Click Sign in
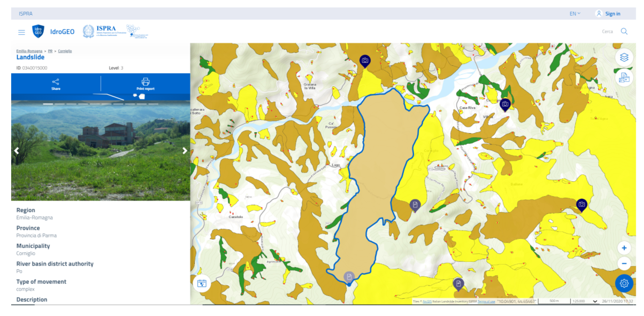 pos(612,14)
